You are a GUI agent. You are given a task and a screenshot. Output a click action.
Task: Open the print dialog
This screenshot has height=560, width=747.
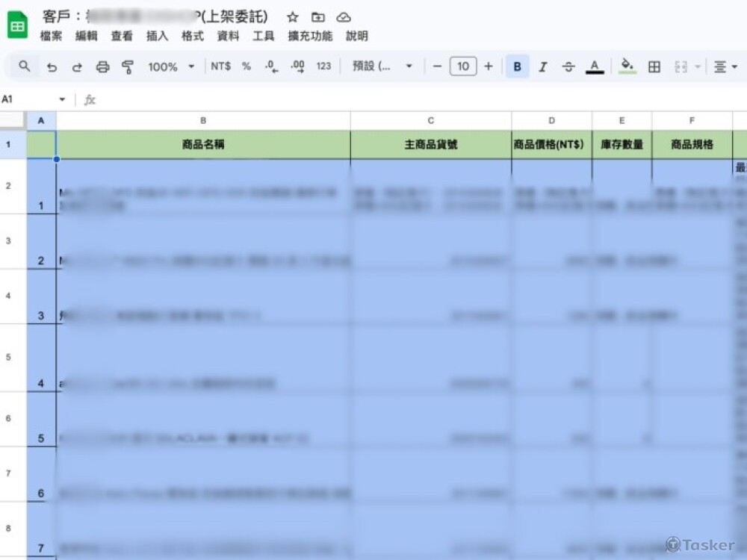click(x=102, y=66)
